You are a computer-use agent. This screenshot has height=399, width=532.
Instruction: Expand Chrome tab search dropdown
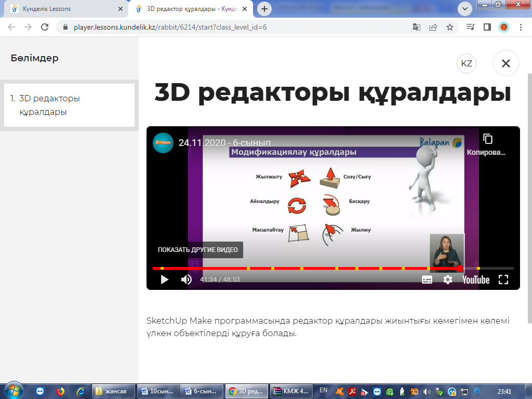pos(465,9)
